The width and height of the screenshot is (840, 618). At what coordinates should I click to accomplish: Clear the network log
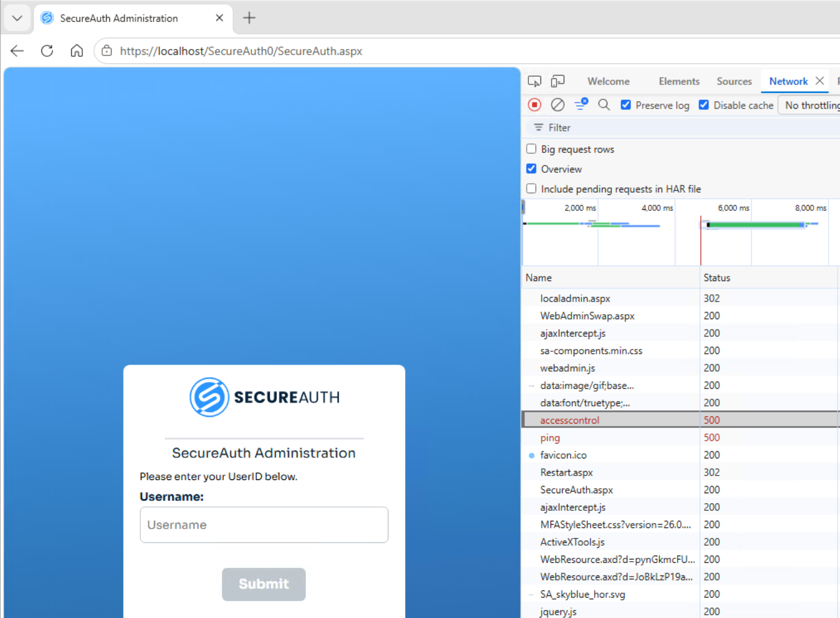tap(558, 105)
